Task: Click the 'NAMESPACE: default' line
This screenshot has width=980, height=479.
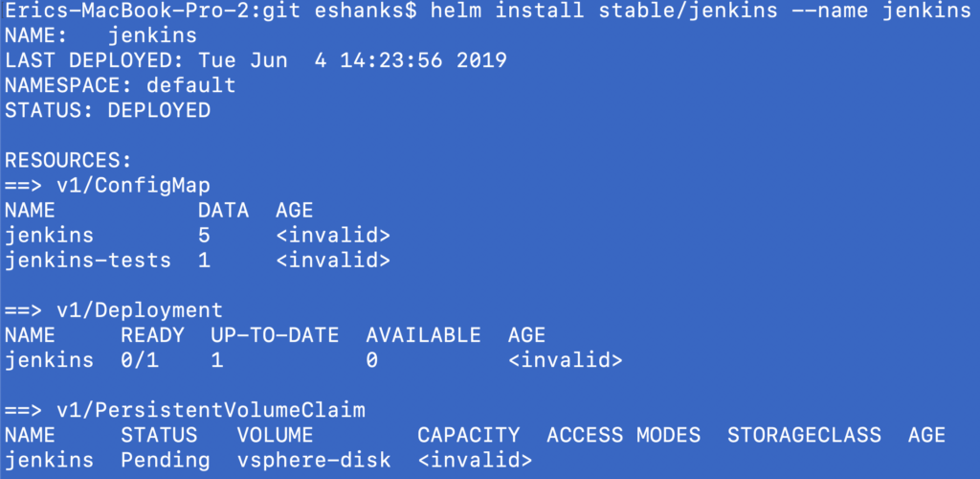Action: 120,86
